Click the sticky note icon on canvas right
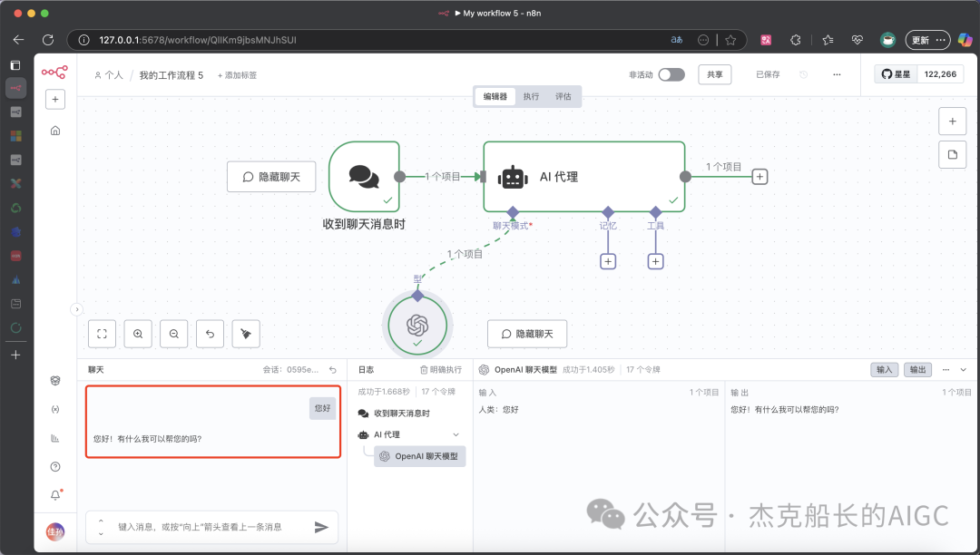Image resolution: width=980 pixels, height=555 pixels. (953, 154)
